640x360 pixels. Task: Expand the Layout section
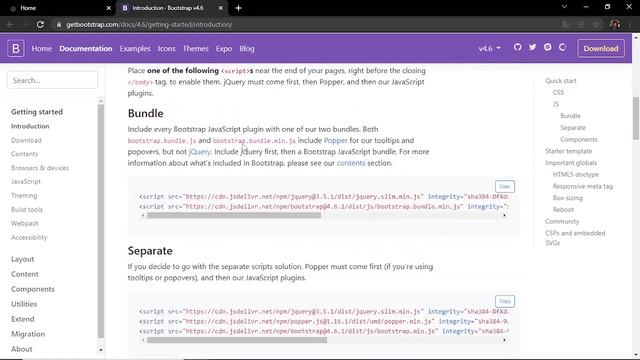click(22, 259)
